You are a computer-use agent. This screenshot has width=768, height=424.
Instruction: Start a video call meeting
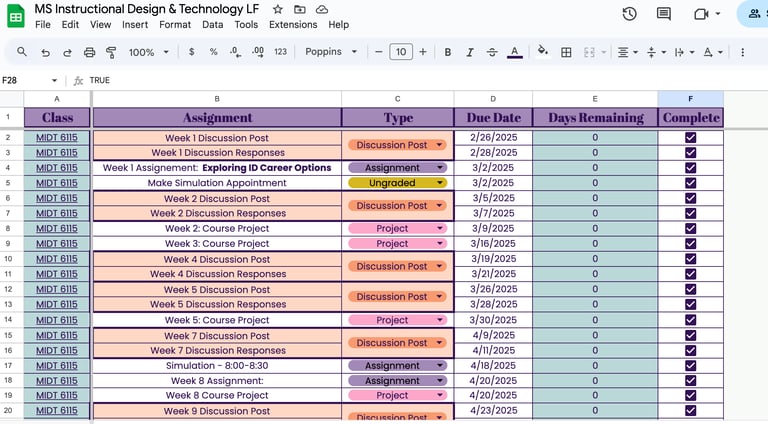701,14
